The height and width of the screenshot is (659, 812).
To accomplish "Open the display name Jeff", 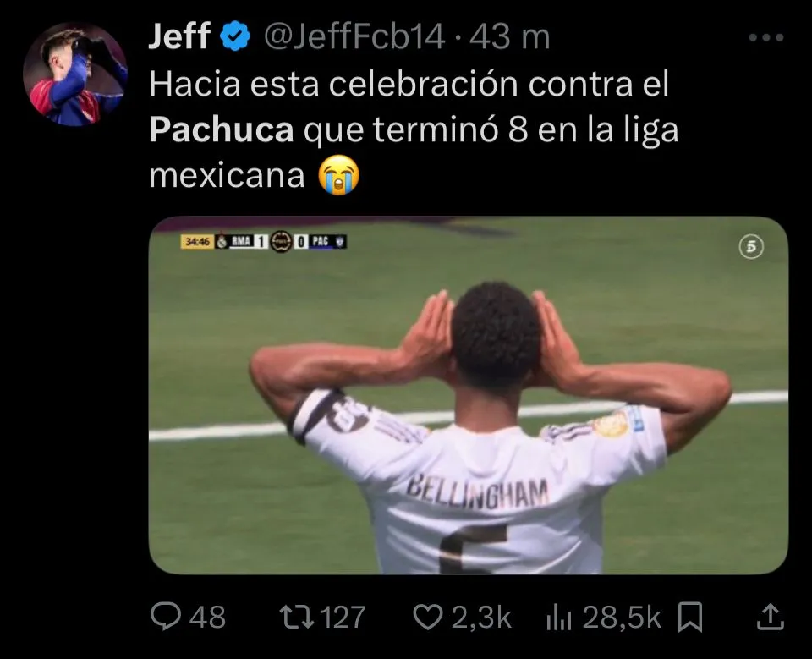I will tap(179, 36).
